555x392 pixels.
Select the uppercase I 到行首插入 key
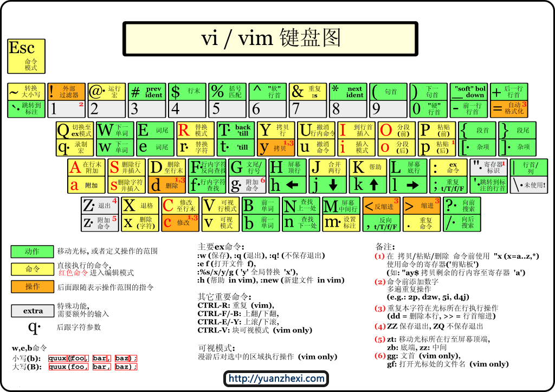pyautogui.click(x=356, y=131)
